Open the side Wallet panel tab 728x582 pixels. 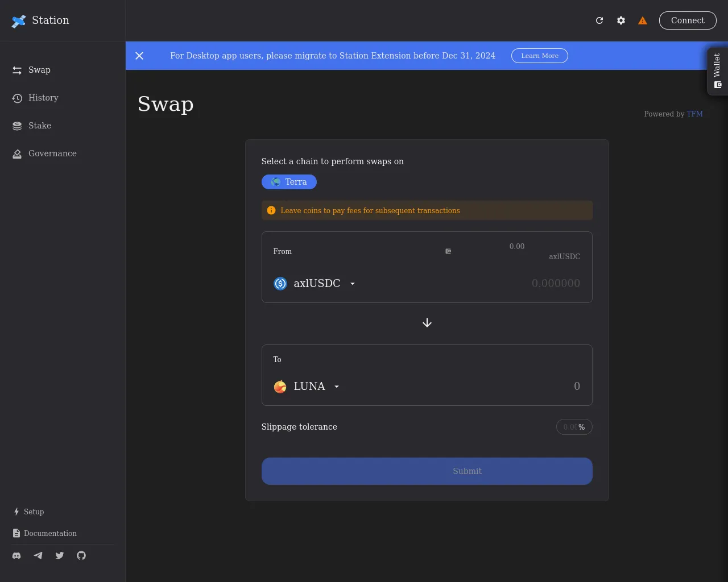pos(717,71)
